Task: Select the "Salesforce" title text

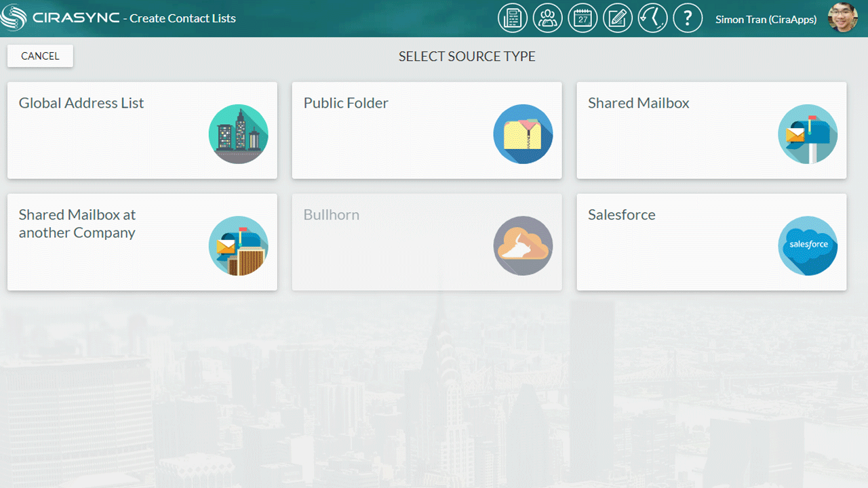Action: point(622,215)
